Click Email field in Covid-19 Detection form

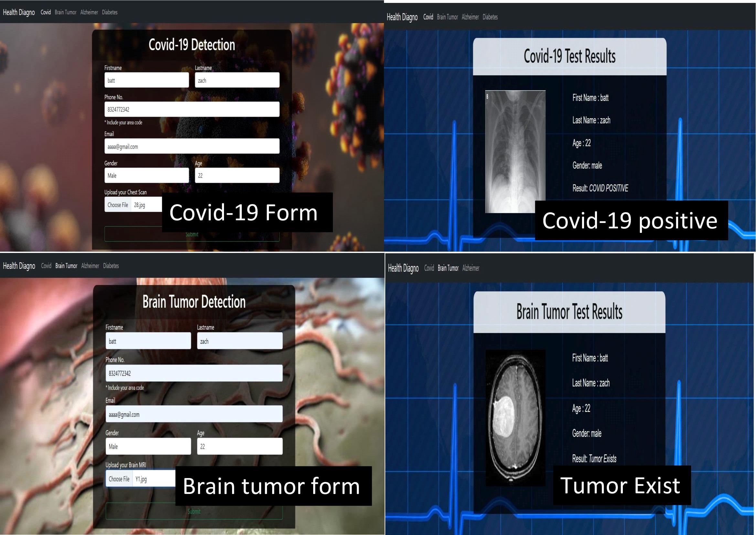tap(192, 146)
